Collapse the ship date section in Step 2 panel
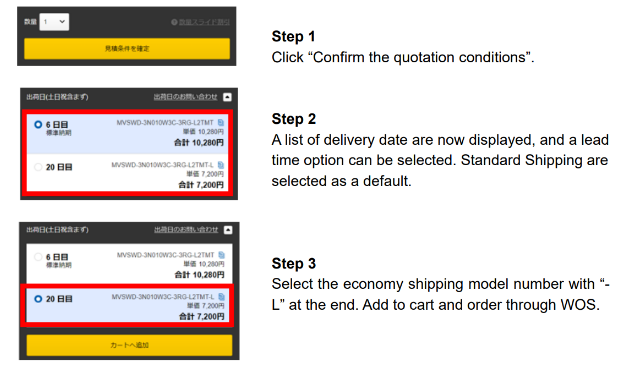 coord(228,97)
